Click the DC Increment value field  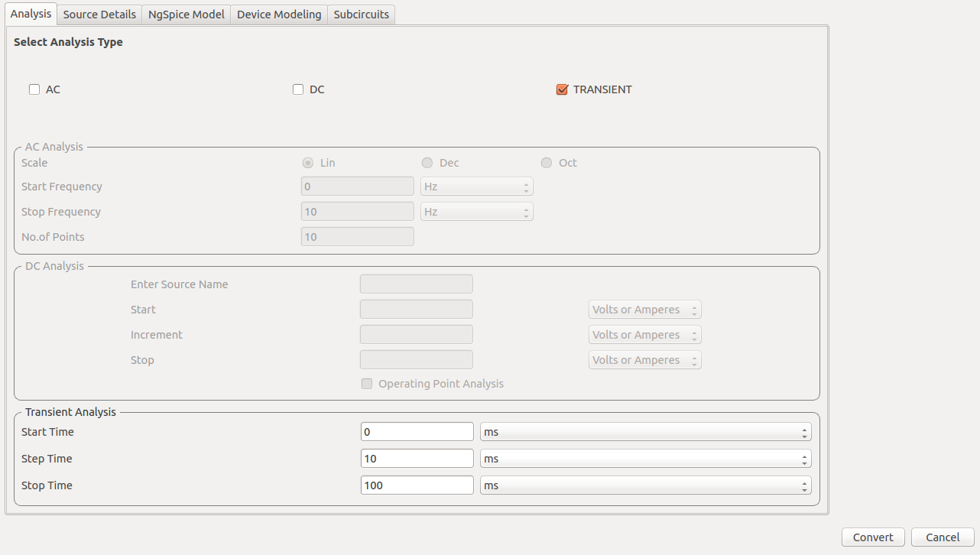point(417,335)
